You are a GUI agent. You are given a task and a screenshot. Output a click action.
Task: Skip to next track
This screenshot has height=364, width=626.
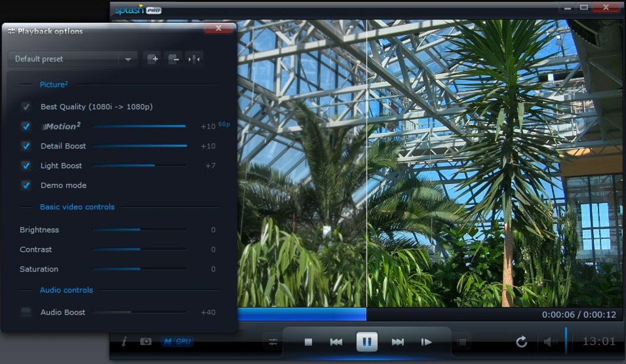tap(398, 342)
